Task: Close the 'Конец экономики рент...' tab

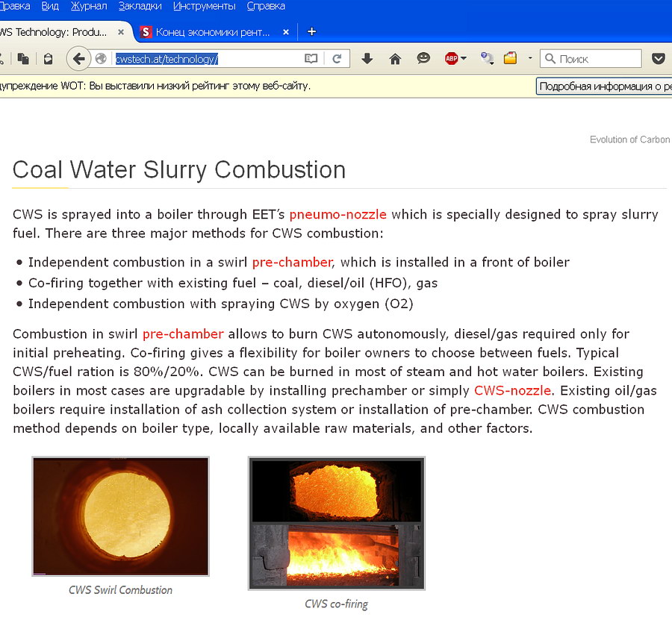Action: (x=286, y=32)
